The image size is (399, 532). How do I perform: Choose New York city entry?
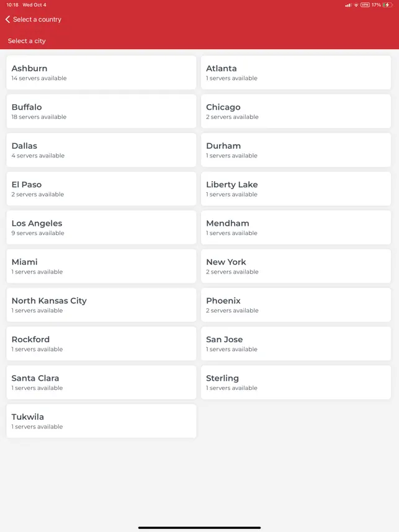point(296,266)
